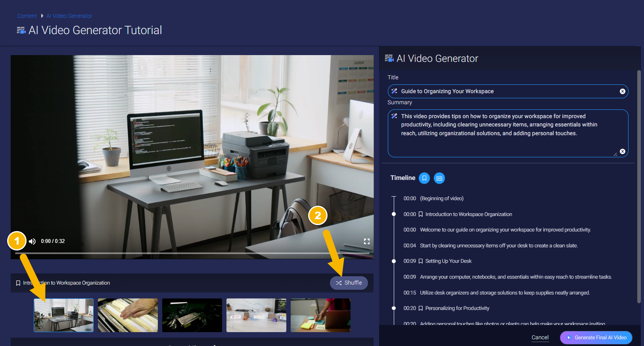Toggle the Timeline bookmarks chapter button

coord(424,178)
